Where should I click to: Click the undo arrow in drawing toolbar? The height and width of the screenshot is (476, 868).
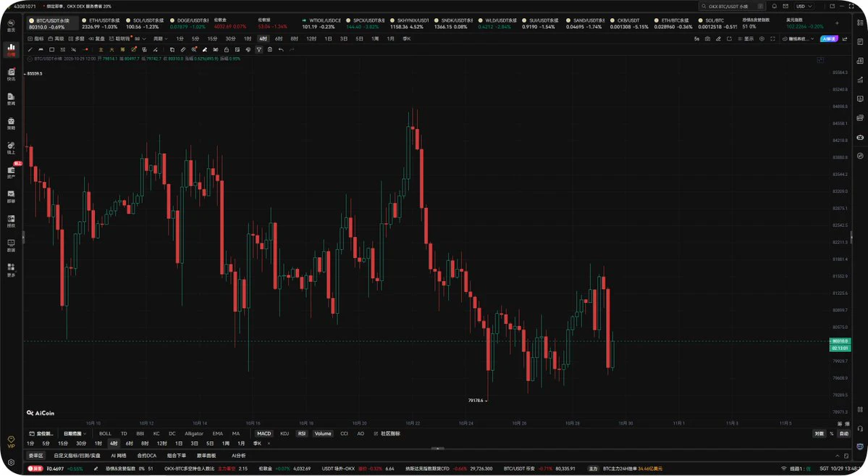(x=281, y=50)
